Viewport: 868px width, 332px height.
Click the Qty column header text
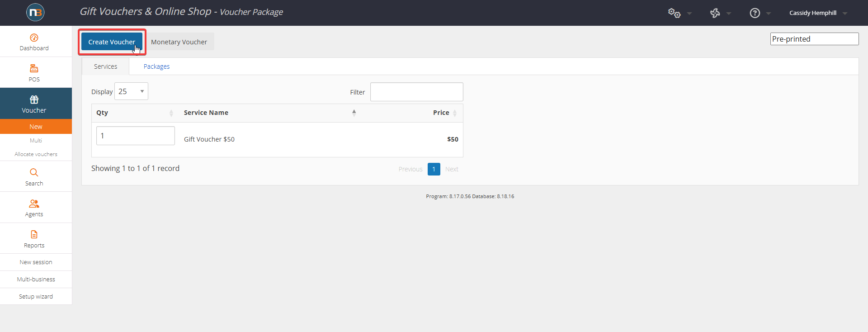102,113
